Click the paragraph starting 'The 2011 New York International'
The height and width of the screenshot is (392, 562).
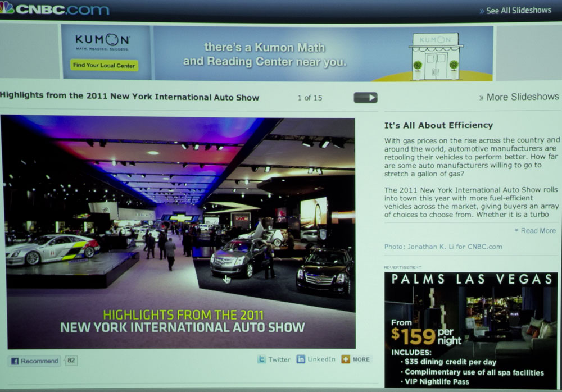472,202
